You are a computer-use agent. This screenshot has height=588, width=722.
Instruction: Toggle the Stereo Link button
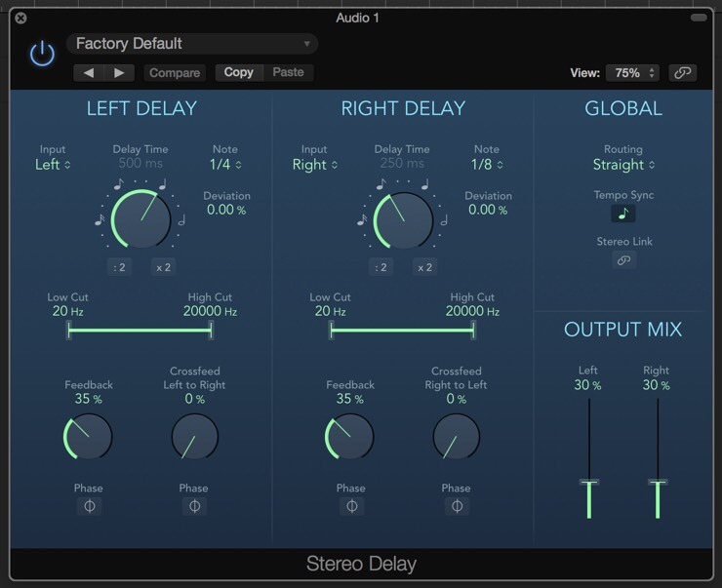(623, 260)
